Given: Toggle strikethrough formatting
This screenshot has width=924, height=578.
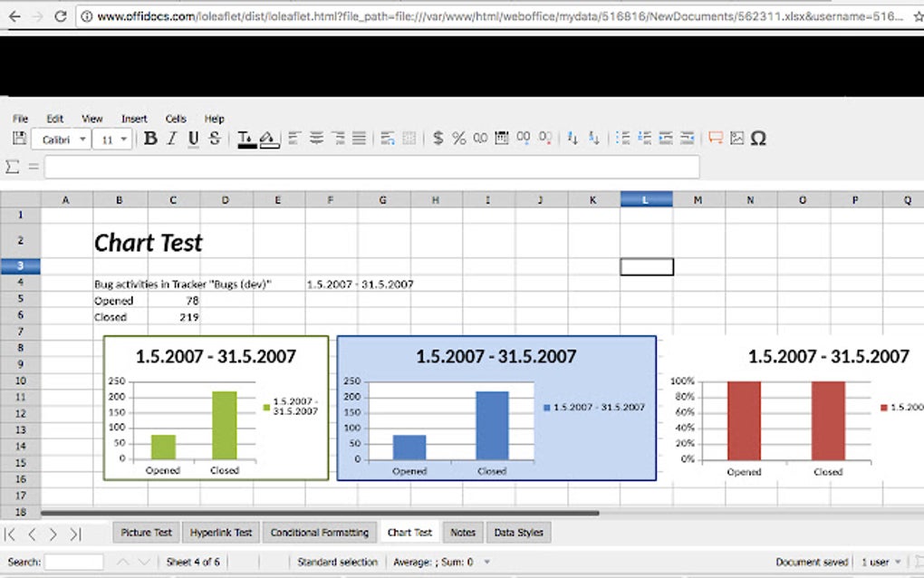Looking at the screenshot, I should (x=213, y=138).
